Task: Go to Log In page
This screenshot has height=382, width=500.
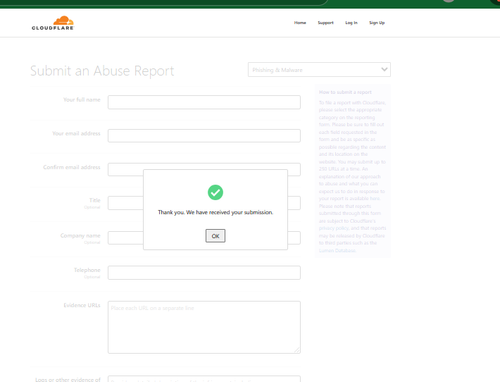Action: 351,23
